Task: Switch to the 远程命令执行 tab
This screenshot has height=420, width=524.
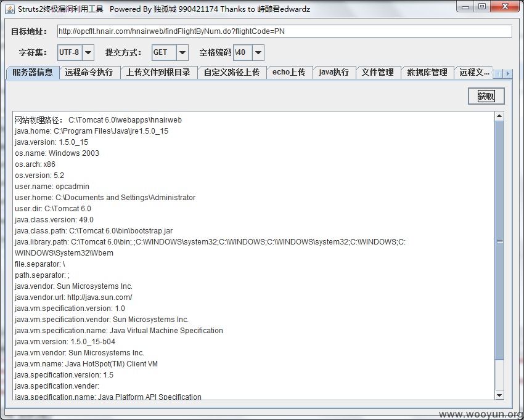Action: tap(89, 72)
